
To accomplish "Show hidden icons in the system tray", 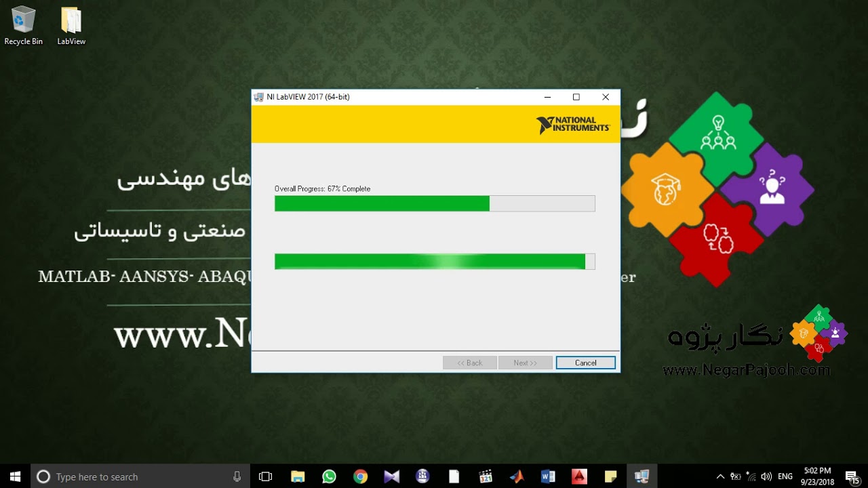I will [x=720, y=476].
